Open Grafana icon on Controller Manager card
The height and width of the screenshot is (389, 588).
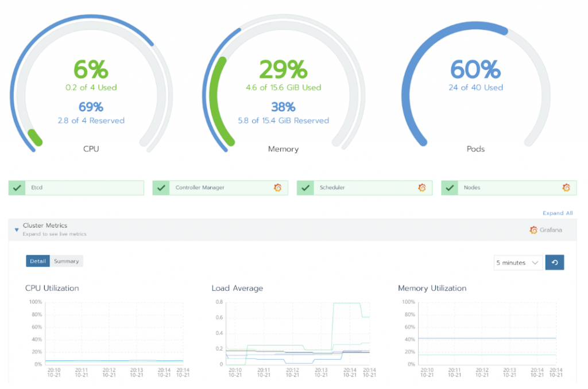tap(277, 188)
